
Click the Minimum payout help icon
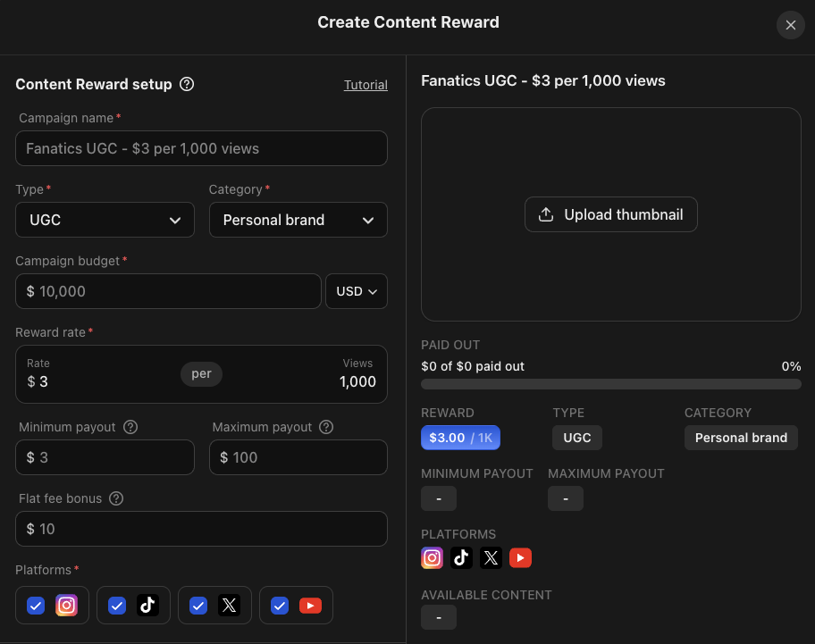[x=130, y=427]
